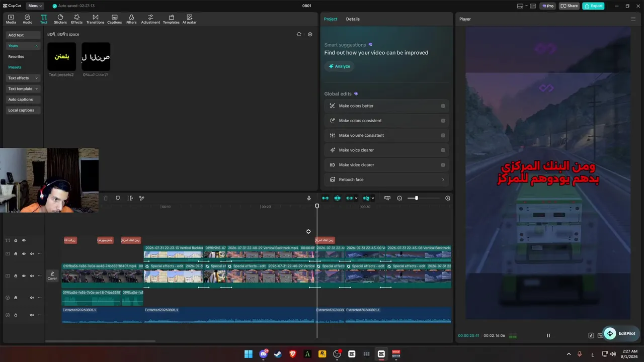
Task: Open the Media panel
Action: (11, 19)
